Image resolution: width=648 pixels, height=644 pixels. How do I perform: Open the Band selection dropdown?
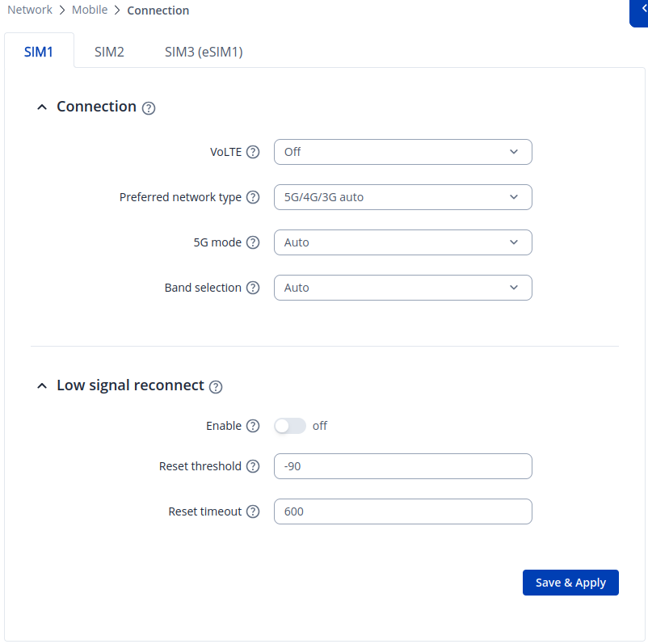click(x=402, y=288)
